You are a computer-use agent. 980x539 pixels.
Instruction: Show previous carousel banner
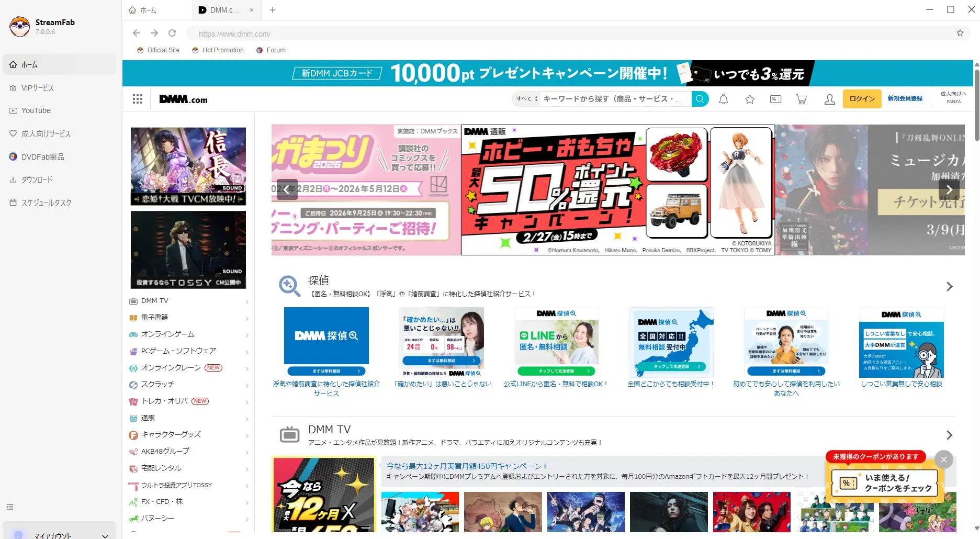coord(287,190)
